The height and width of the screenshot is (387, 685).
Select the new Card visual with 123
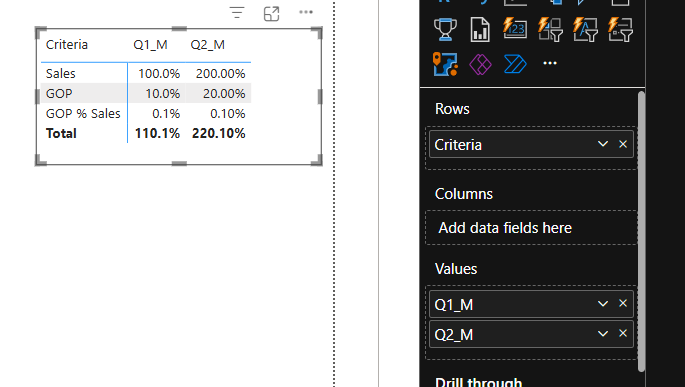coord(515,28)
